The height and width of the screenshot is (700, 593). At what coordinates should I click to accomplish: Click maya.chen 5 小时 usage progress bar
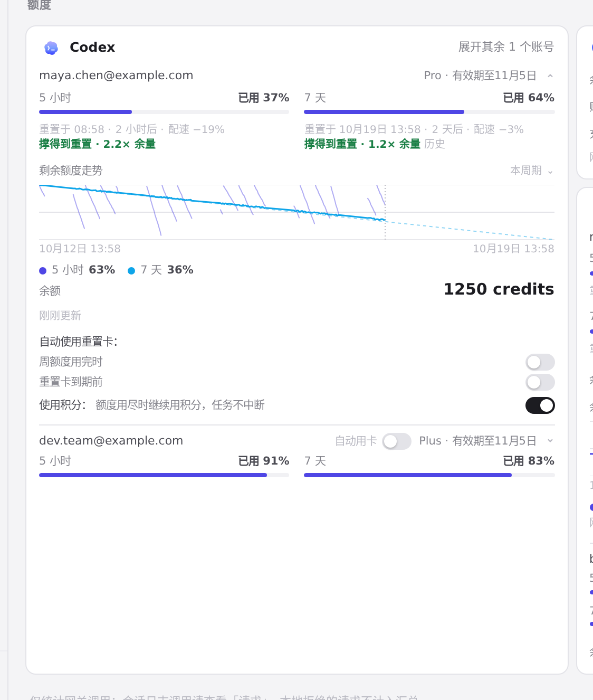164,112
